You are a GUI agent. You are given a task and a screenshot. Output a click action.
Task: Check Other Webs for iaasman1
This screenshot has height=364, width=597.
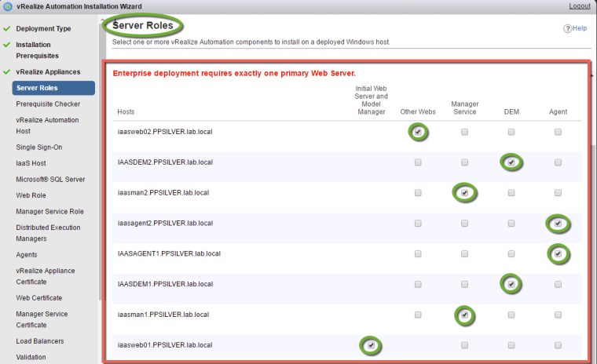tap(418, 315)
